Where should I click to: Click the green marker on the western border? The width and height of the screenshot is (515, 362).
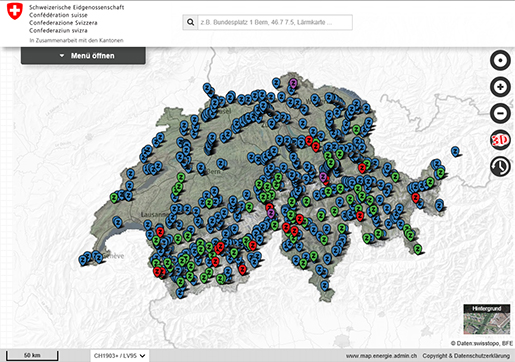114,197
